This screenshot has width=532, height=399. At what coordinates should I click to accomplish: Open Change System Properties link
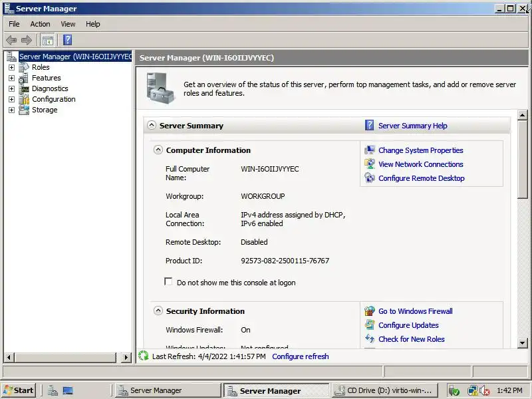pyautogui.click(x=421, y=150)
